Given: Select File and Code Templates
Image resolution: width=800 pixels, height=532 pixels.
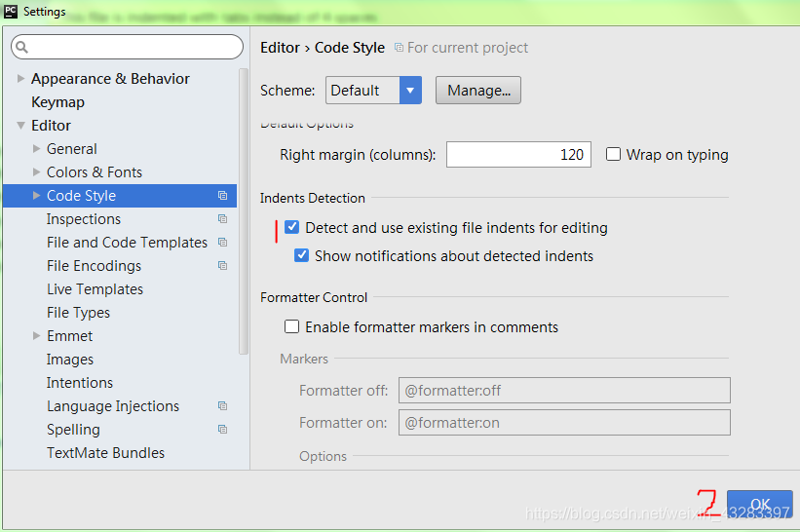Looking at the screenshot, I should [127, 243].
